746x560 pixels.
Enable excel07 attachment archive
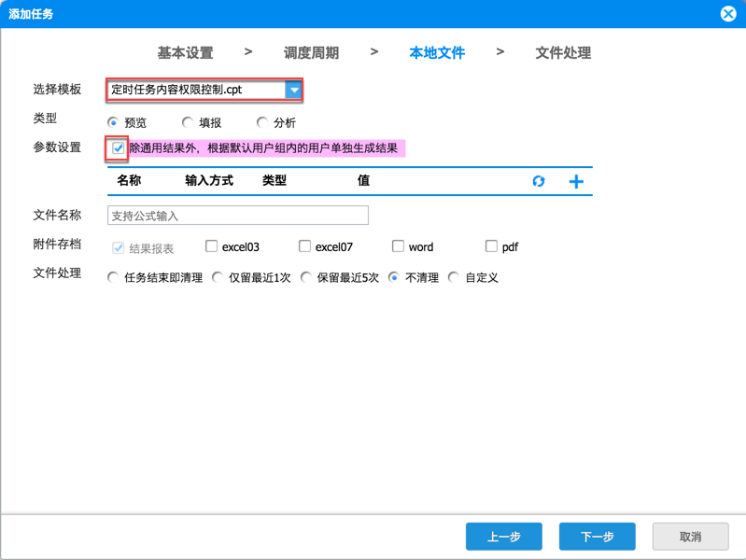pos(304,246)
